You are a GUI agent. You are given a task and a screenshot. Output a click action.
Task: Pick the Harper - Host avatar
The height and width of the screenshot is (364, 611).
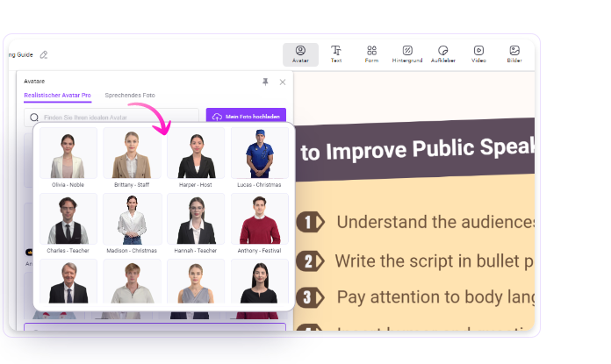pyautogui.click(x=196, y=154)
